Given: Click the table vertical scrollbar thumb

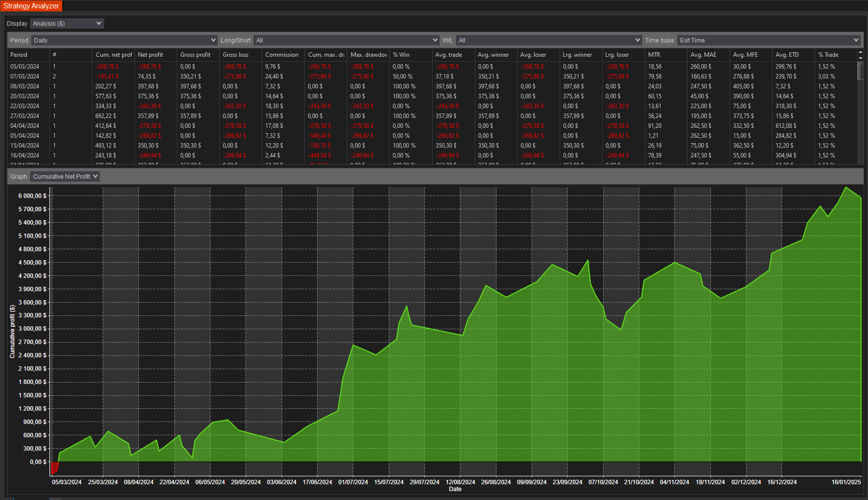Looking at the screenshot, I should click(860, 71).
